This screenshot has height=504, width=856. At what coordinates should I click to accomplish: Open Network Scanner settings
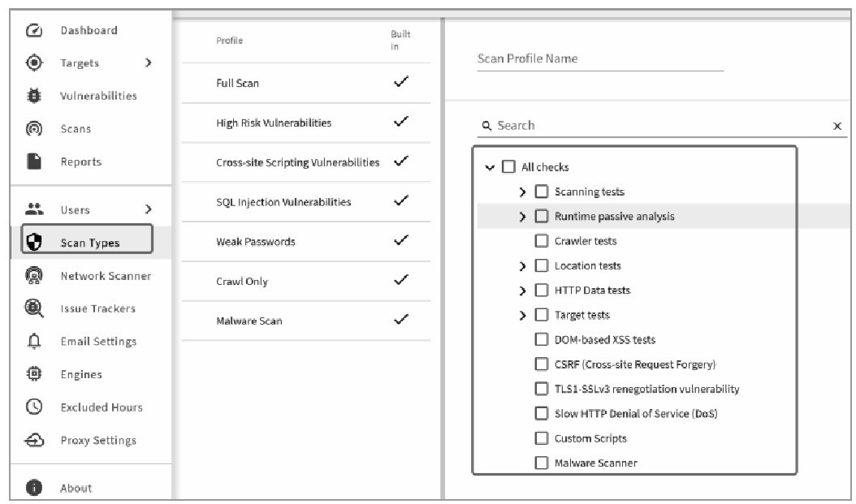106,276
